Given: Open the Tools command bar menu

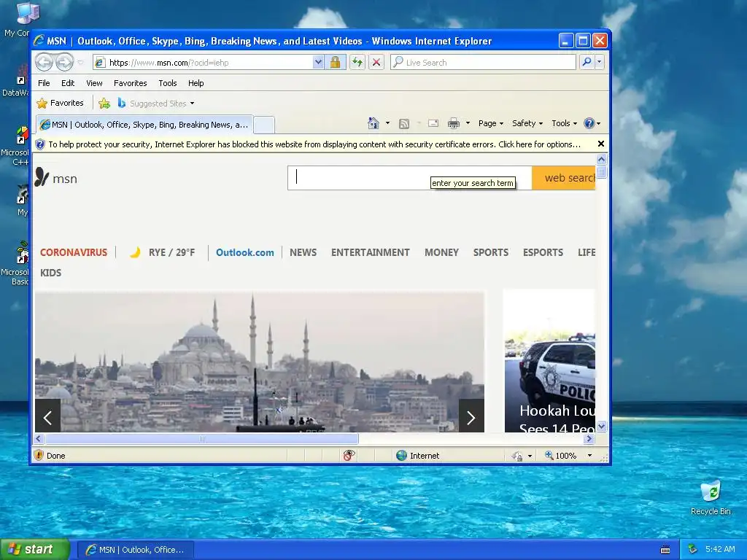Looking at the screenshot, I should (x=564, y=123).
